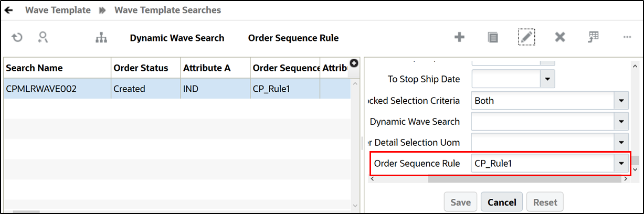Add columns using grid plus icon

point(354,63)
